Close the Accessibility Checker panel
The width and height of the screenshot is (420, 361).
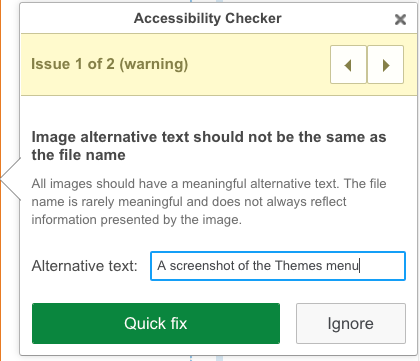pos(400,19)
